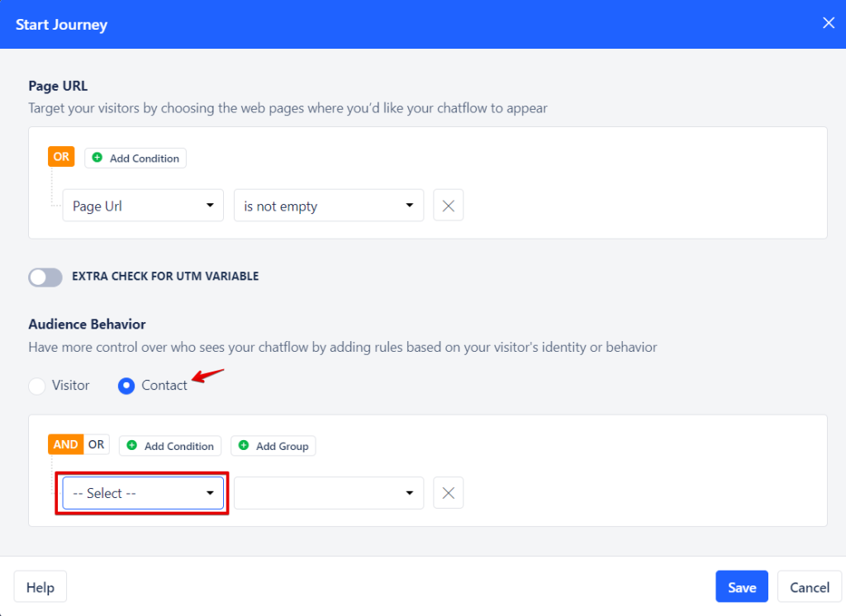
Task: Remove the Page Url condition using the X icon
Action: click(x=448, y=205)
